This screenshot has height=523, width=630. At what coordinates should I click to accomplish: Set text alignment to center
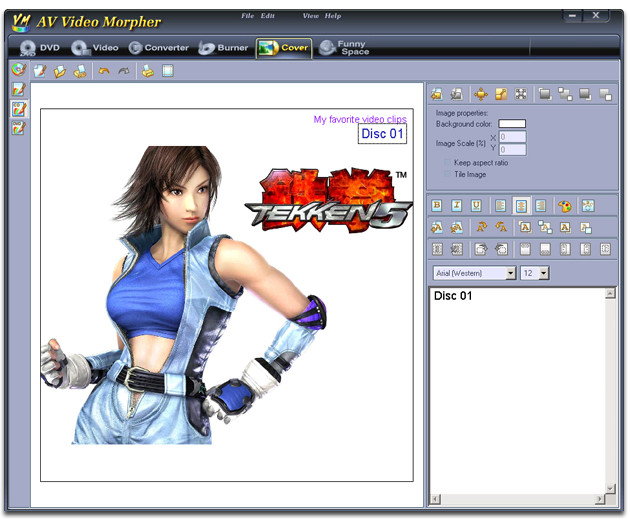click(x=521, y=206)
